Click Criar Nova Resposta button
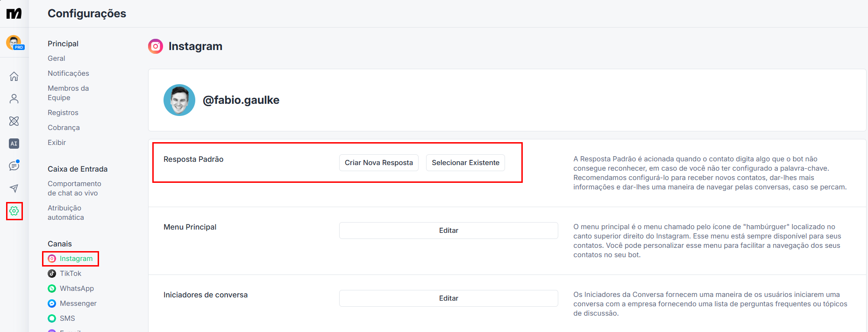Screen dimensions: 868x332 click(x=379, y=163)
